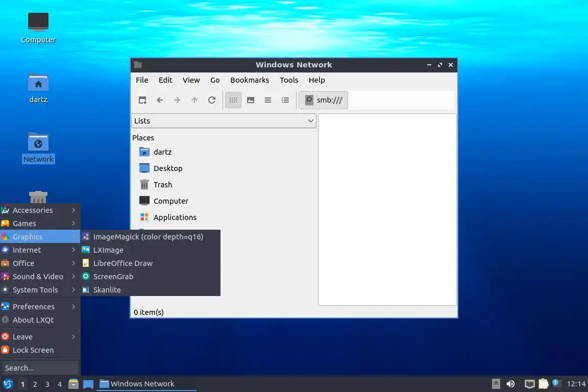This screenshot has width=588, height=392.
Task: Expand the Office submenu
Action: (x=40, y=263)
